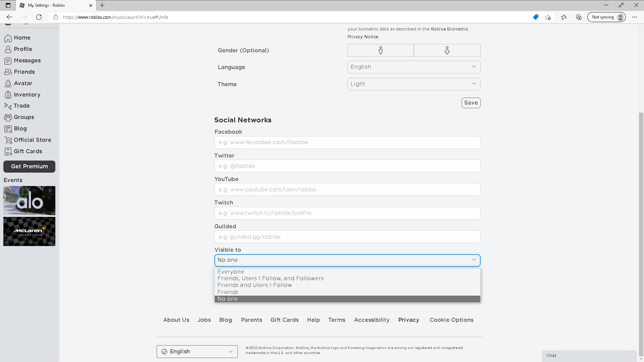Click the Not syncing profile button
The height and width of the screenshot is (362, 644).
pyautogui.click(x=606, y=17)
